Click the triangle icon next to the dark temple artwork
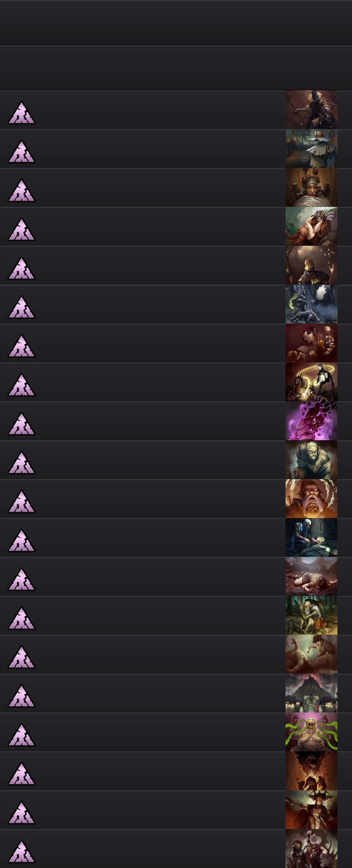This screenshot has height=868, width=352. [21, 696]
